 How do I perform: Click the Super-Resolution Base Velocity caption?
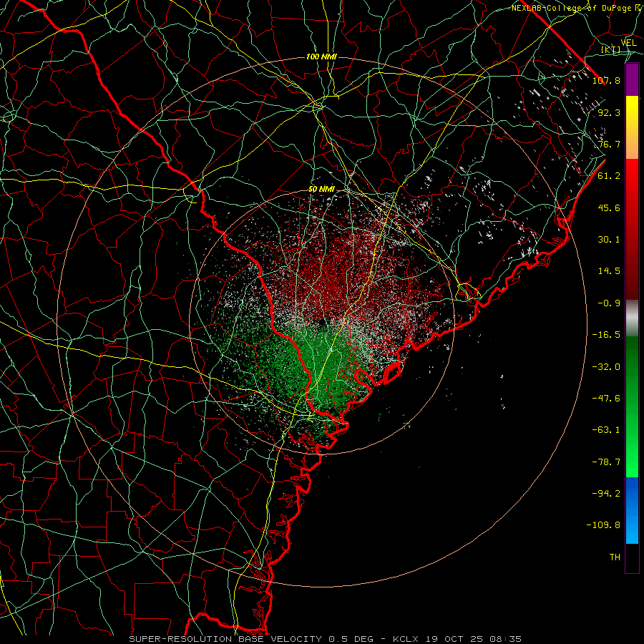coord(325,639)
